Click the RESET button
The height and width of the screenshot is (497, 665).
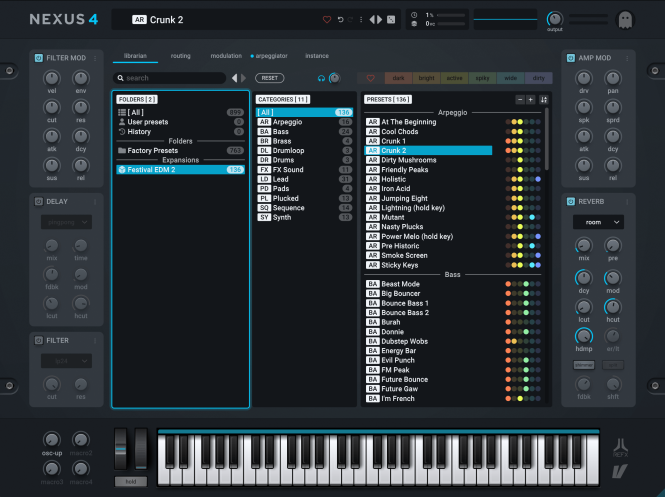pos(270,78)
